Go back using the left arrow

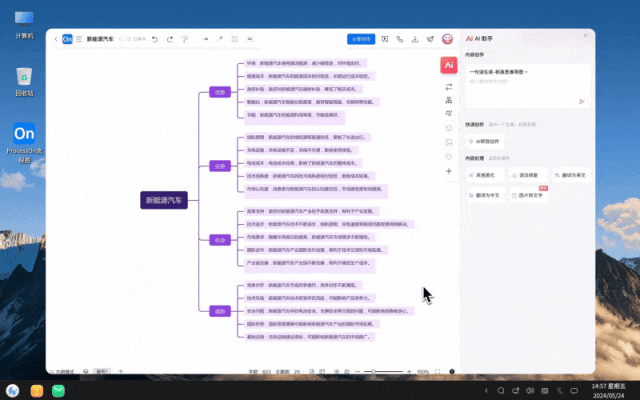pyautogui.click(x=56, y=39)
